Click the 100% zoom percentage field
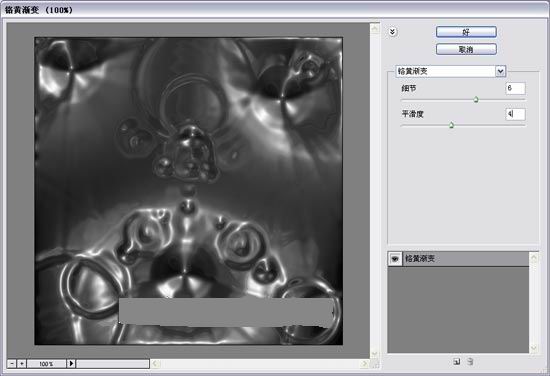 pos(46,364)
